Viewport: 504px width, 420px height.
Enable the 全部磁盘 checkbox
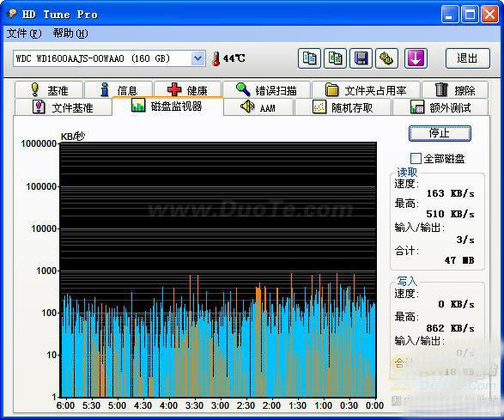(416, 158)
